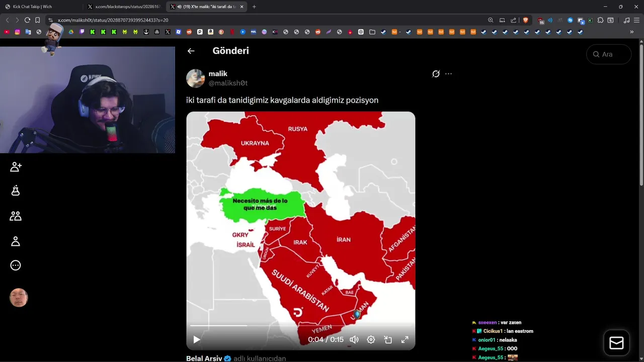Close the X'te malik tab
This screenshot has height=362, width=644.
coord(242,7)
